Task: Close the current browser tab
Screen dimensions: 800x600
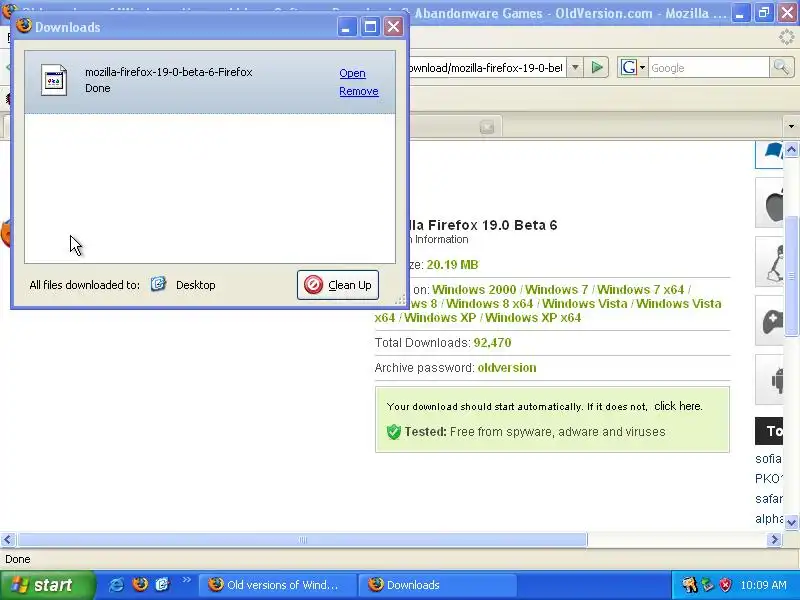Action: tap(487, 127)
